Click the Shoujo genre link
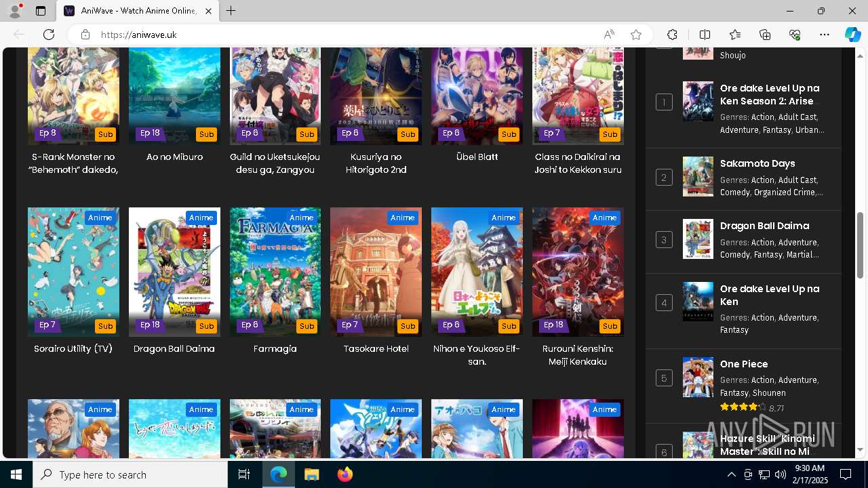 (733, 56)
